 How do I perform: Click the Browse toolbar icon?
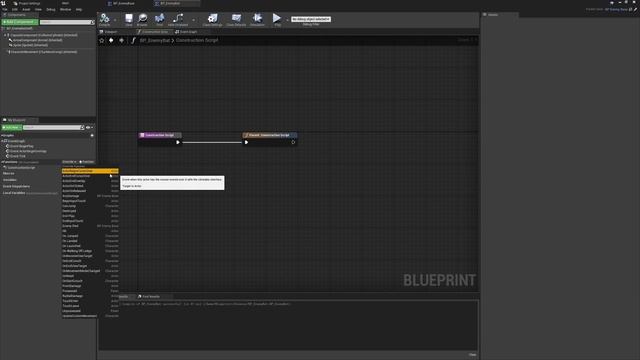142,19
